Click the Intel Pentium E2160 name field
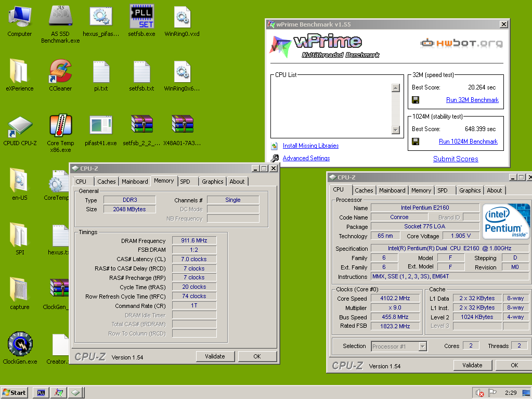The image size is (532, 399). 425,208
